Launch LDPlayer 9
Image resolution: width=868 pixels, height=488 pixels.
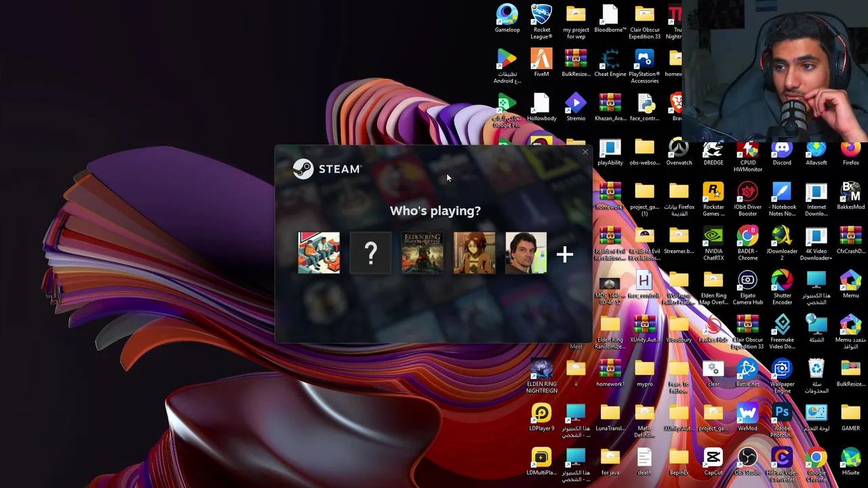[541, 418]
